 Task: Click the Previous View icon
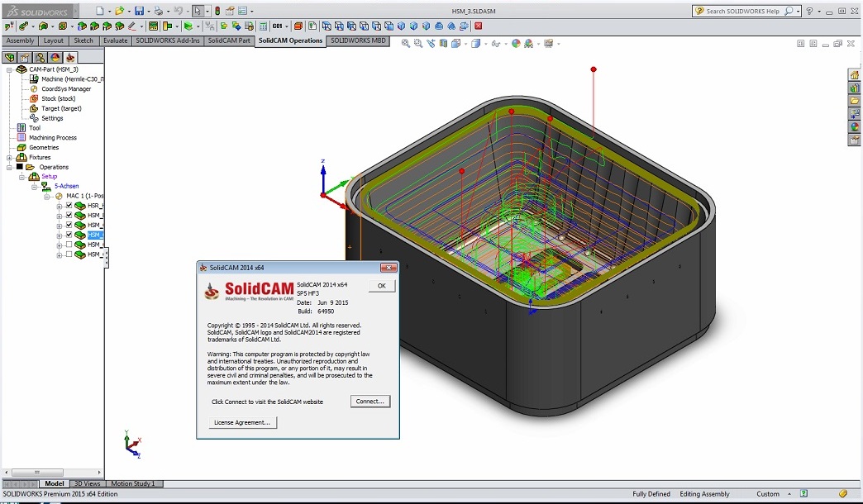431,44
